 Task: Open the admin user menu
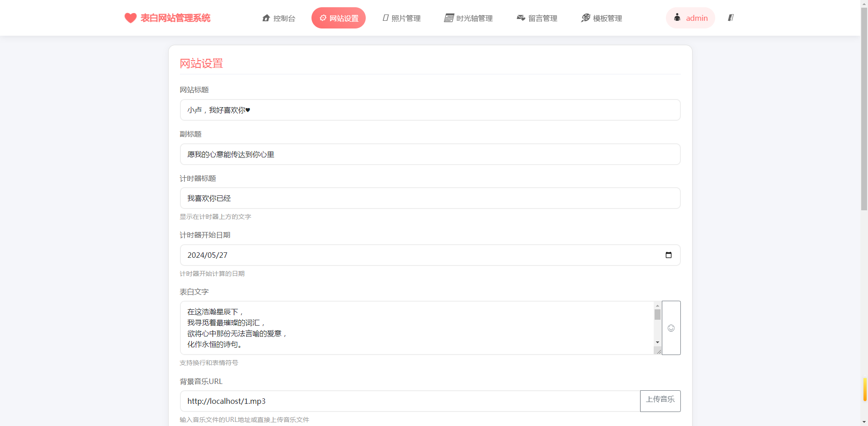click(690, 18)
